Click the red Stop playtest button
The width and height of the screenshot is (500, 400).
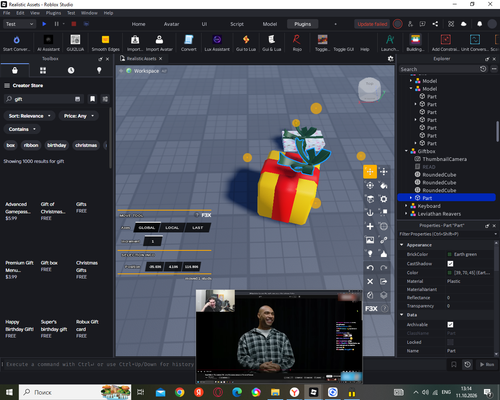(x=74, y=24)
